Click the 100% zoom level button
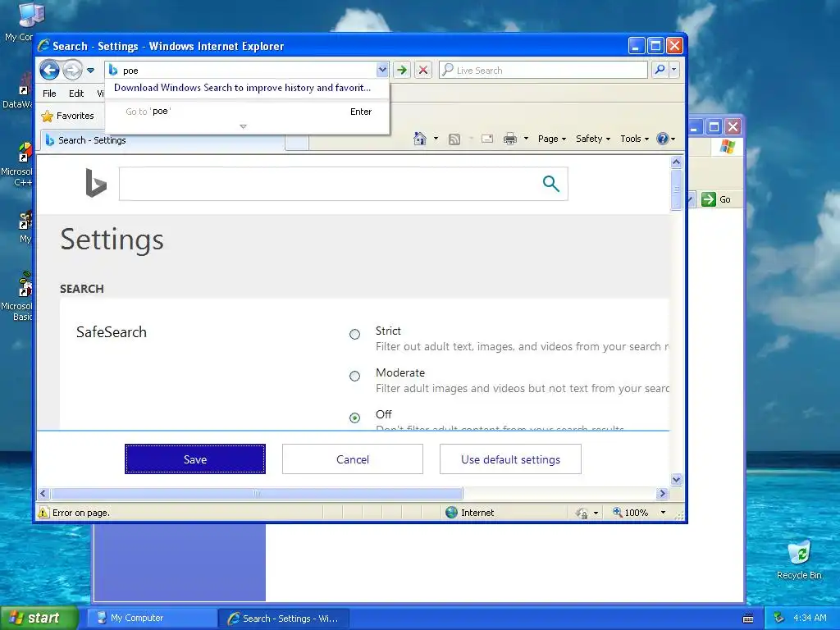This screenshot has width=840, height=630. [631, 513]
